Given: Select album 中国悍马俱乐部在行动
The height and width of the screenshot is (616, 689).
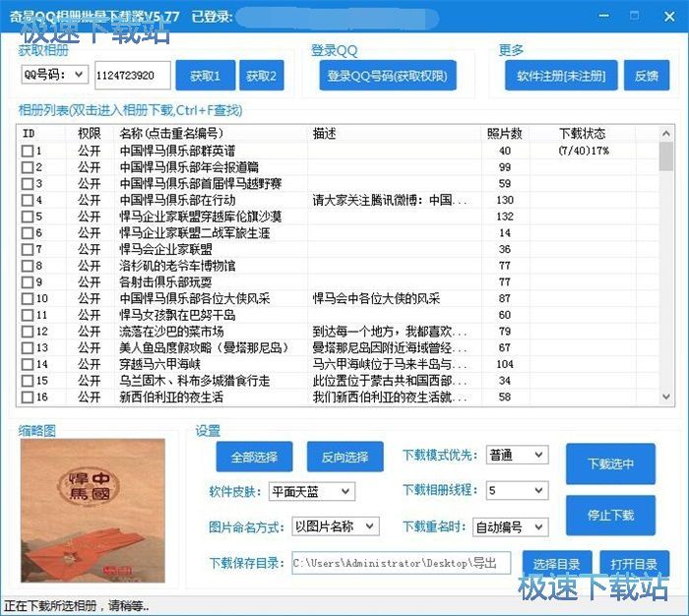Looking at the screenshot, I should pos(177,201).
